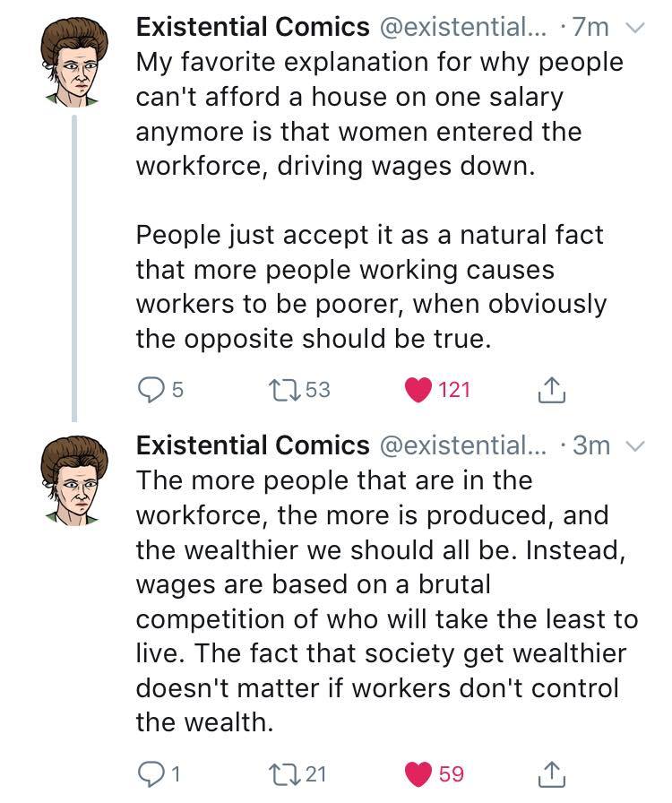
Task: Click the @existential handle on first tweet
Action: point(463,27)
